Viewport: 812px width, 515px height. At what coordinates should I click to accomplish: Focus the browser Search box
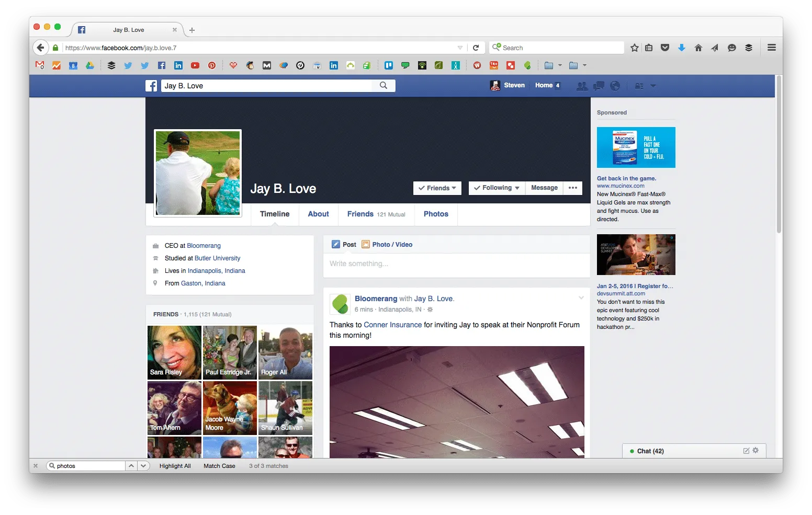[x=557, y=48]
